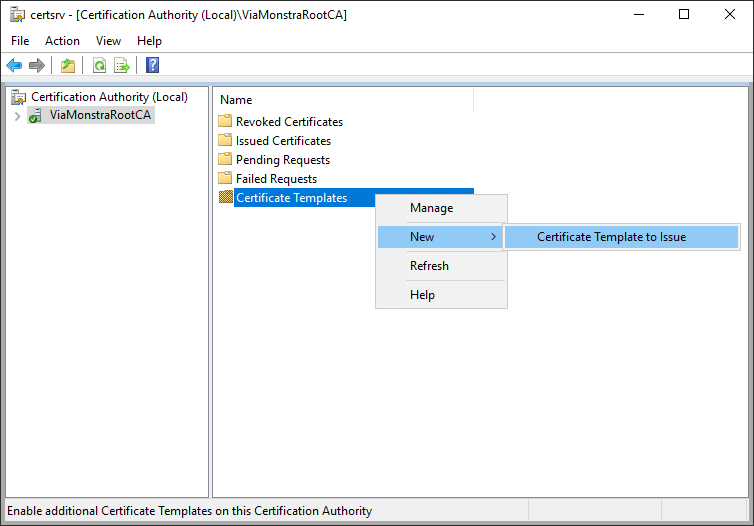Viewport: 754px width, 526px height.
Task: Click the Export List toolbar icon
Action: pyautogui.click(x=122, y=66)
